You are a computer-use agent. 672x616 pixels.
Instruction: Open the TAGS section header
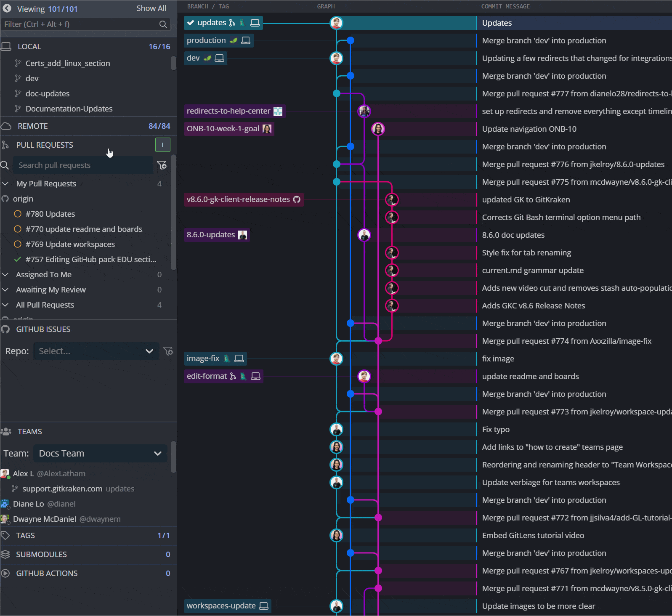coord(25,536)
